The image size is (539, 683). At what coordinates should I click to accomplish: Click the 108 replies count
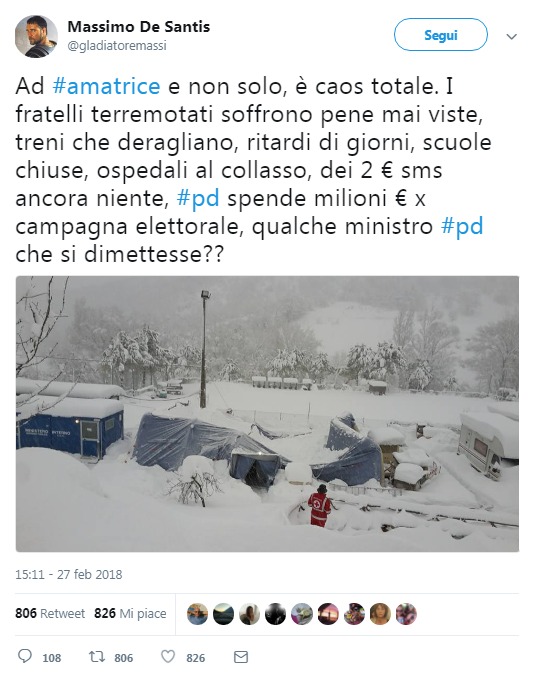[51, 658]
